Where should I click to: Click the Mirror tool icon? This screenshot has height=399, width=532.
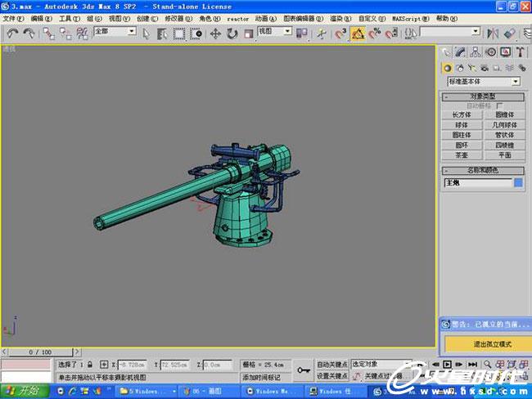[492, 34]
